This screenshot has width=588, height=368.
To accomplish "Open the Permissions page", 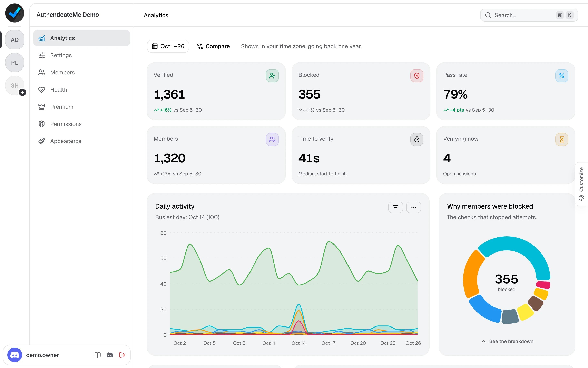I will (82, 124).
